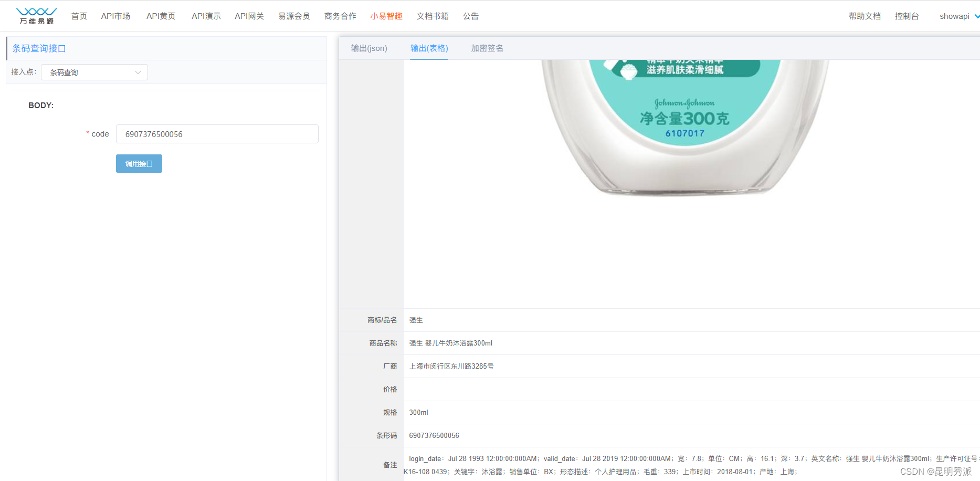Go to 文档书籍
The width and height of the screenshot is (980, 481).
pyautogui.click(x=433, y=16)
